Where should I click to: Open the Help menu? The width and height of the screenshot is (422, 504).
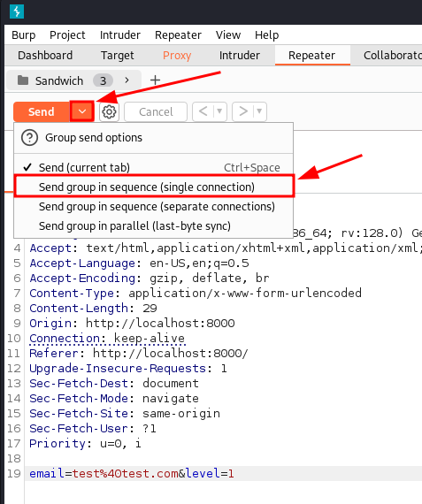tap(266, 34)
